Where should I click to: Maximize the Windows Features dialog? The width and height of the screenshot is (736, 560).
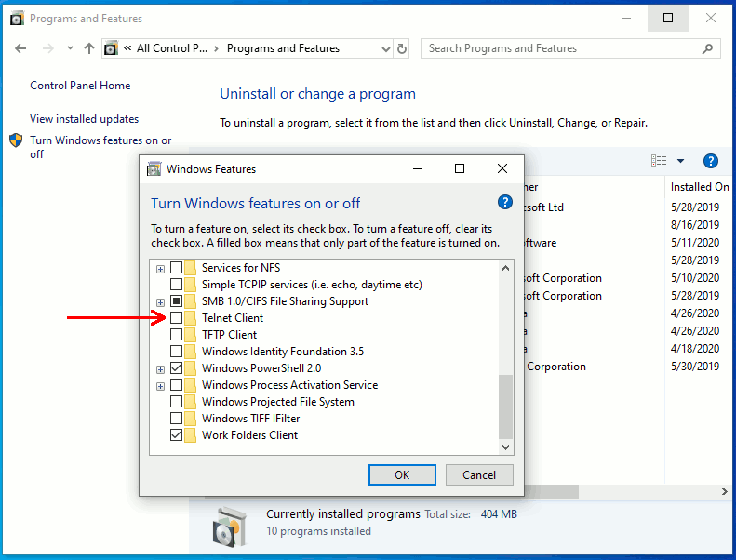coord(460,168)
